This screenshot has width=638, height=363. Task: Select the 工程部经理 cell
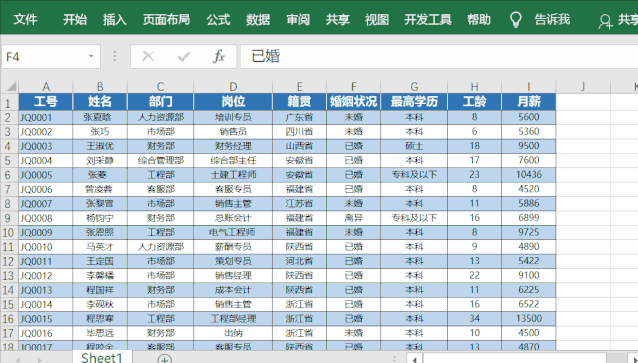tap(233, 319)
